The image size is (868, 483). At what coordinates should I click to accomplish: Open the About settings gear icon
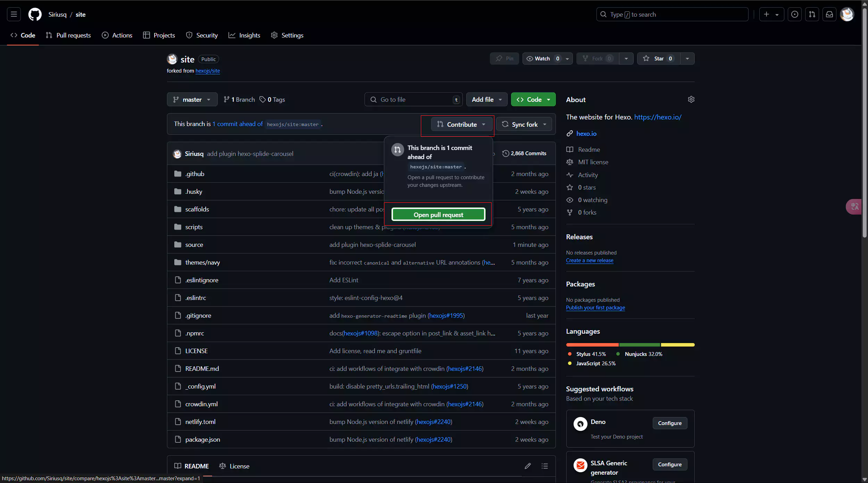tap(691, 100)
